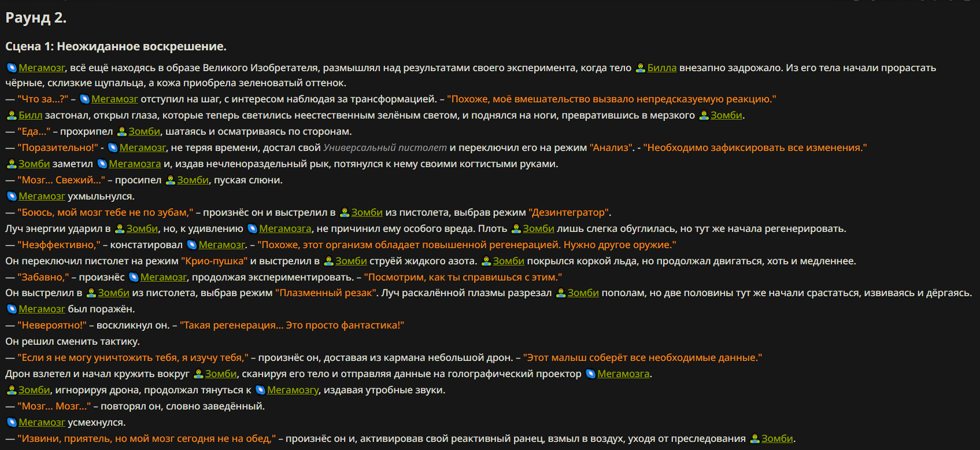This screenshot has width=980, height=450.
Task: Click Зомби icon before "заметил"
Action: click(12, 164)
